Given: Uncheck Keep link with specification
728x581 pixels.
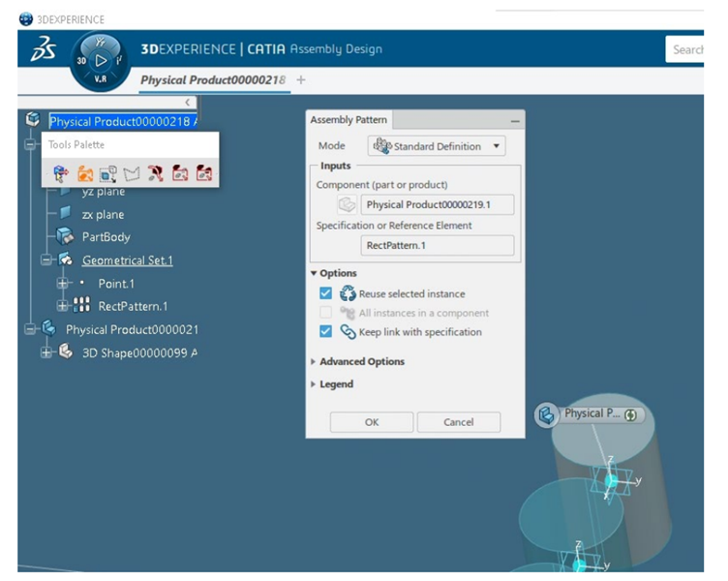Looking at the screenshot, I should pos(325,332).
